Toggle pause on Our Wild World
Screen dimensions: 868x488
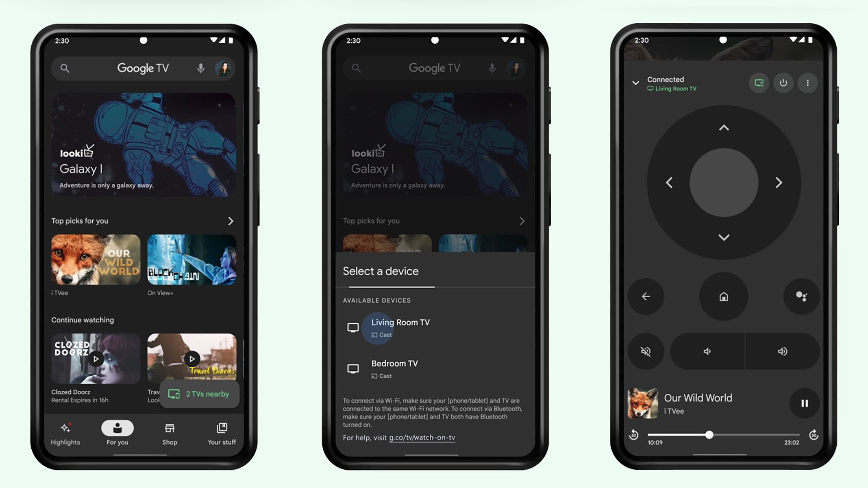pos(805,403)
